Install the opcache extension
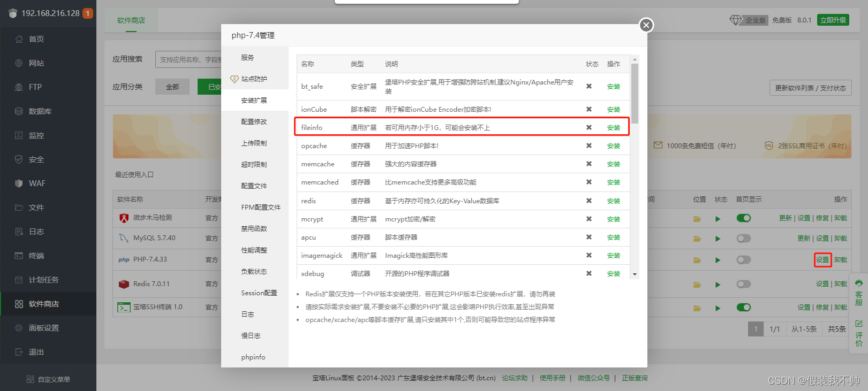Image resolution: width=868 pixels, height=391 pixels. click(613, 146)
